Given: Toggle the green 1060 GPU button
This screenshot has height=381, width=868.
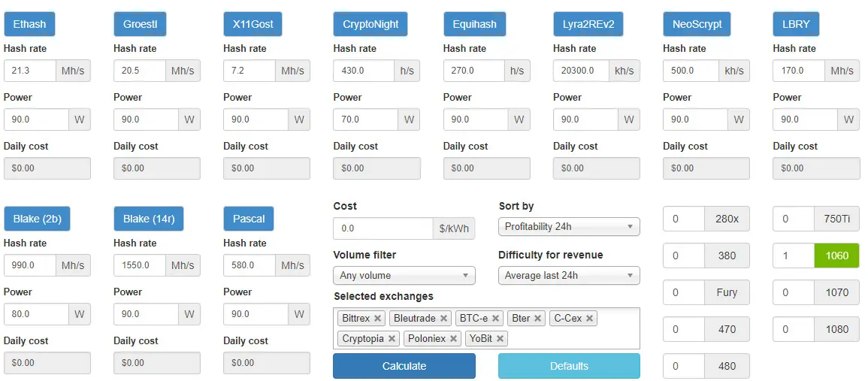Looking at the screenshot, I should (x=836, y=256).
